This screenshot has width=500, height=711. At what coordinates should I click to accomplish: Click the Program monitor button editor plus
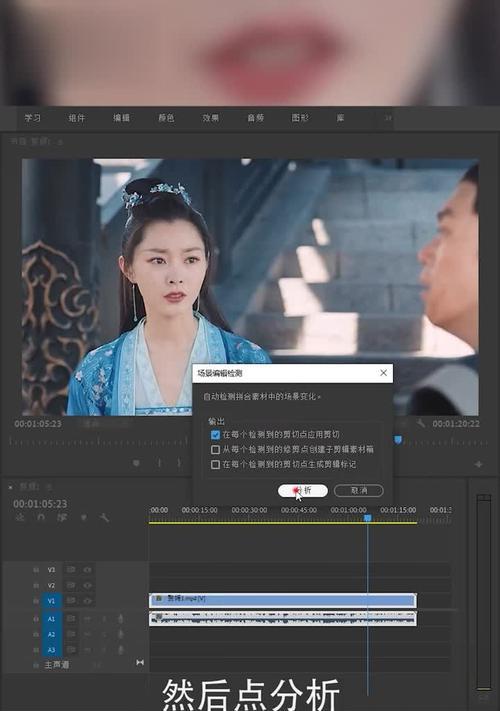click(478, 464)
